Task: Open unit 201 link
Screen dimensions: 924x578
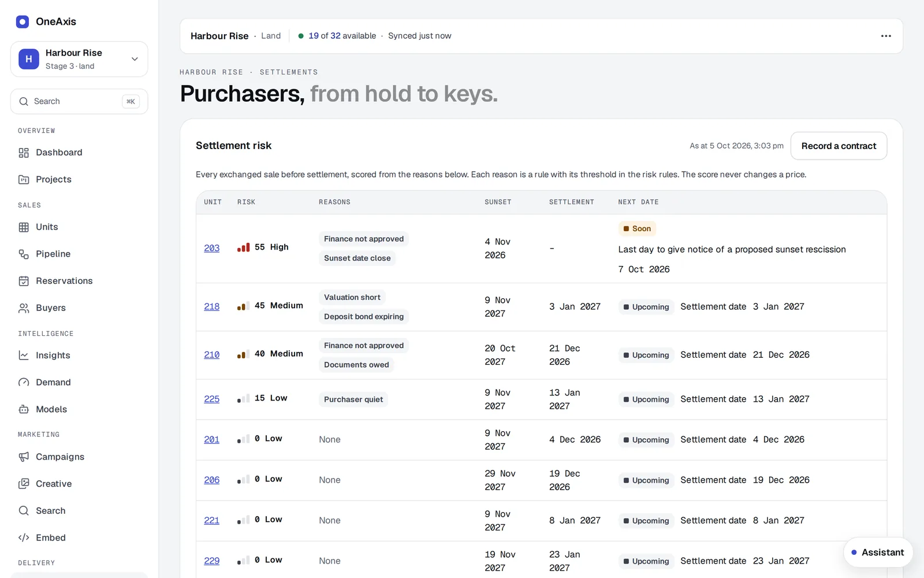Action: tap(211, 440)
